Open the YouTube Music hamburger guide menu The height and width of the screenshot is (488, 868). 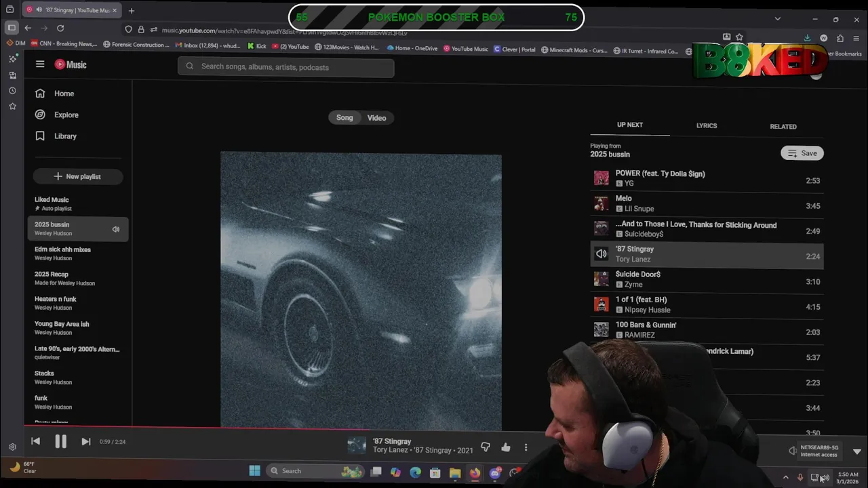(40, 64)
